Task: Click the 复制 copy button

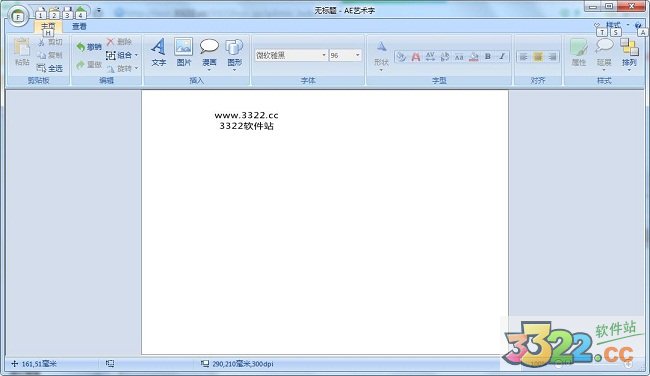Action: click(x=50, y=55)
